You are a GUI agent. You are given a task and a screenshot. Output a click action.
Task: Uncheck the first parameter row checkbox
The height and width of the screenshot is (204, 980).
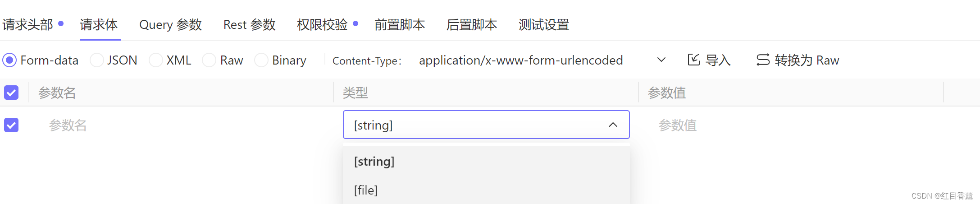tap(11, 125)
